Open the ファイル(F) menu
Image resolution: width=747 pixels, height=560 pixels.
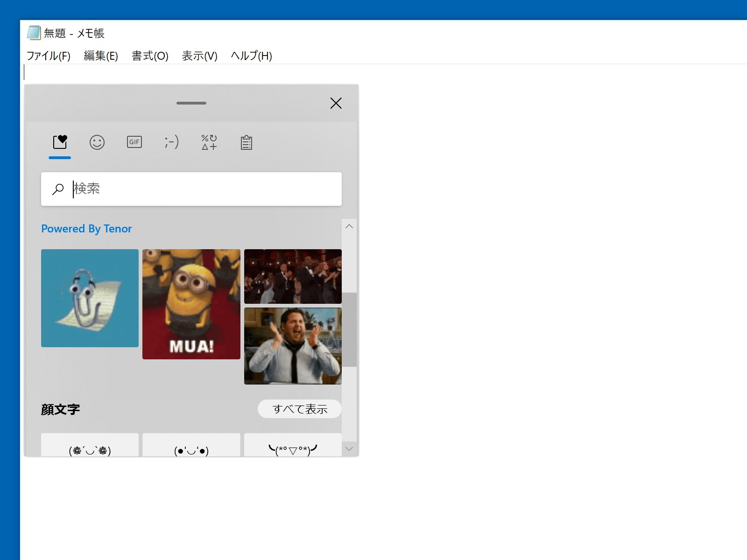click(x=48, y=56)
